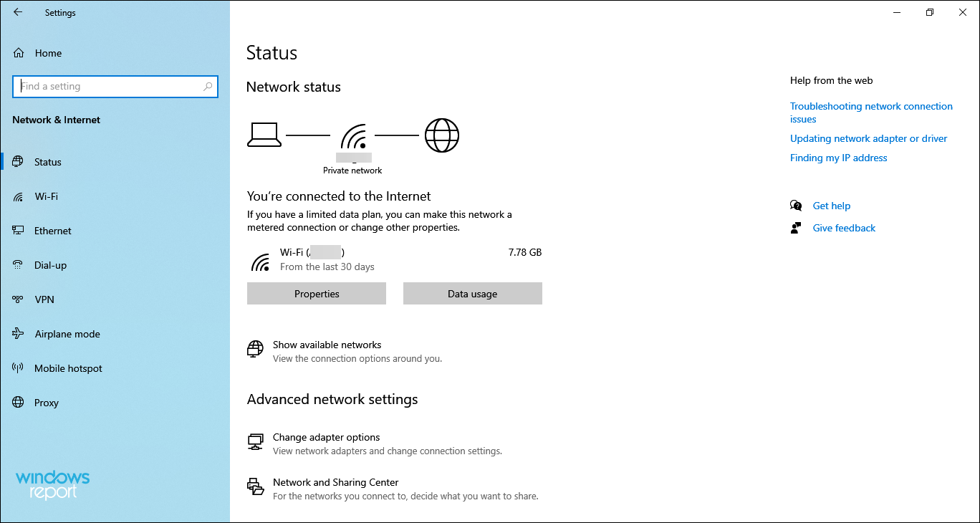
Task: Click inside the Find a setting search box
Action: [x=115, y=86]
